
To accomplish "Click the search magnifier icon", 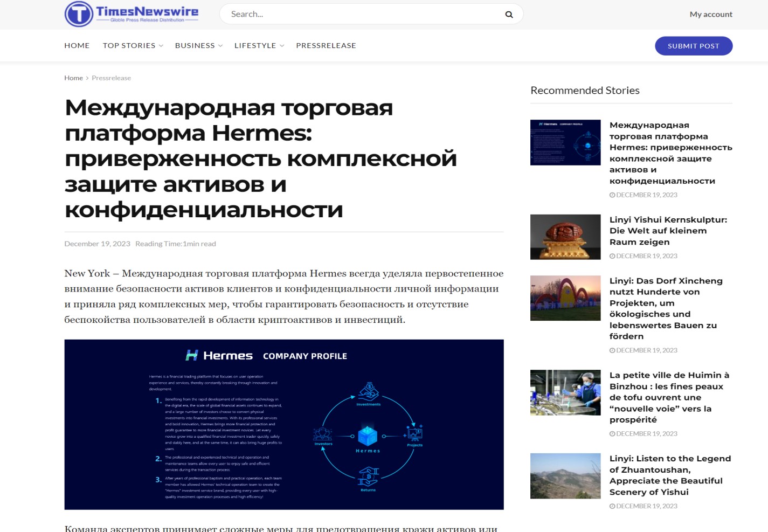I will 509,15.
